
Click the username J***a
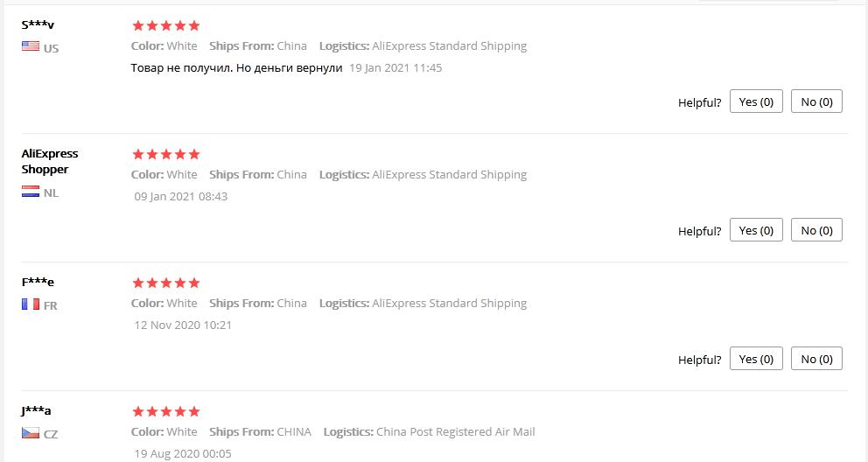(37, 410)
